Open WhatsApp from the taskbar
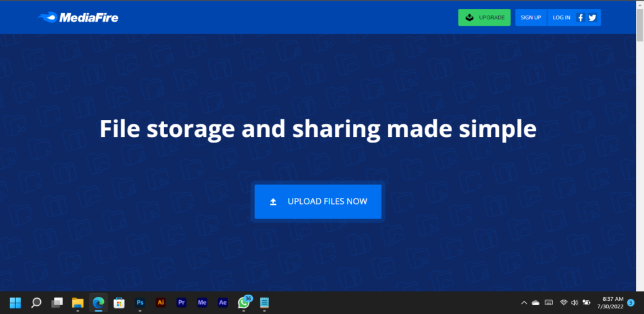 coord(244,303)
